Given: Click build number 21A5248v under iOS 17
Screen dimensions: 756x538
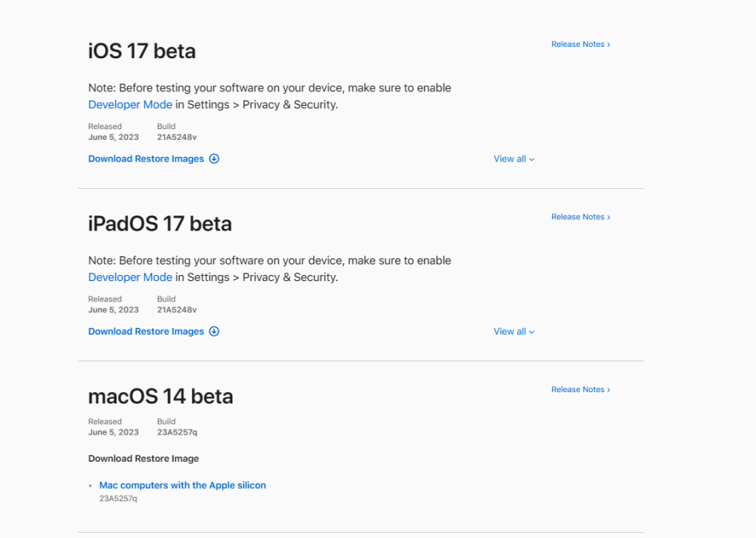Looking at the screenshot, I should 176,138.
